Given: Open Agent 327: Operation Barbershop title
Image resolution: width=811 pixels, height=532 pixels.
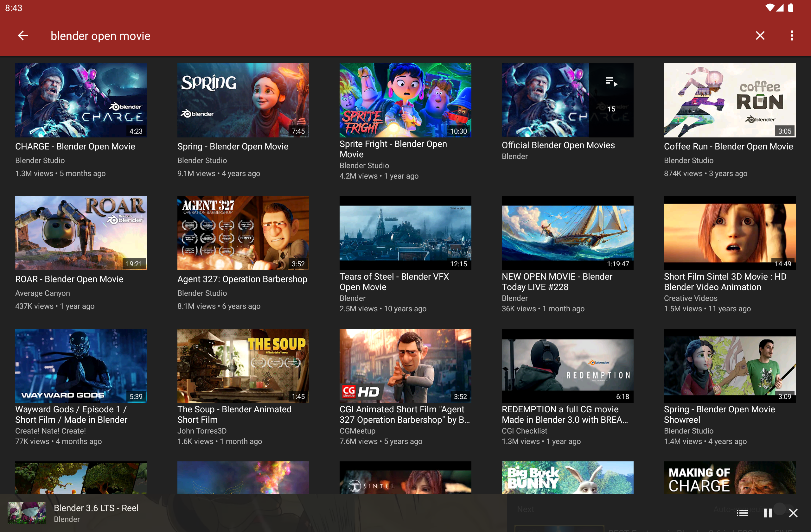Looking at the screenshot, I should pos(242,279).
